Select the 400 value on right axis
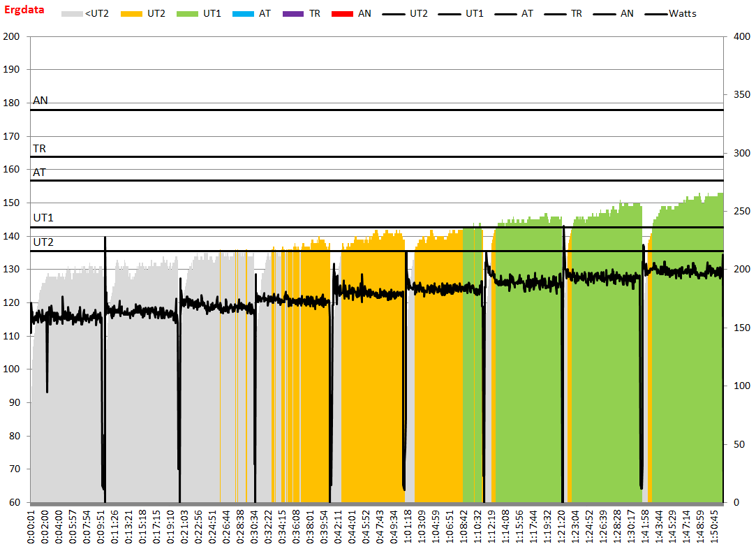This screenshot has width=756, height=549. tap(740, 36)
